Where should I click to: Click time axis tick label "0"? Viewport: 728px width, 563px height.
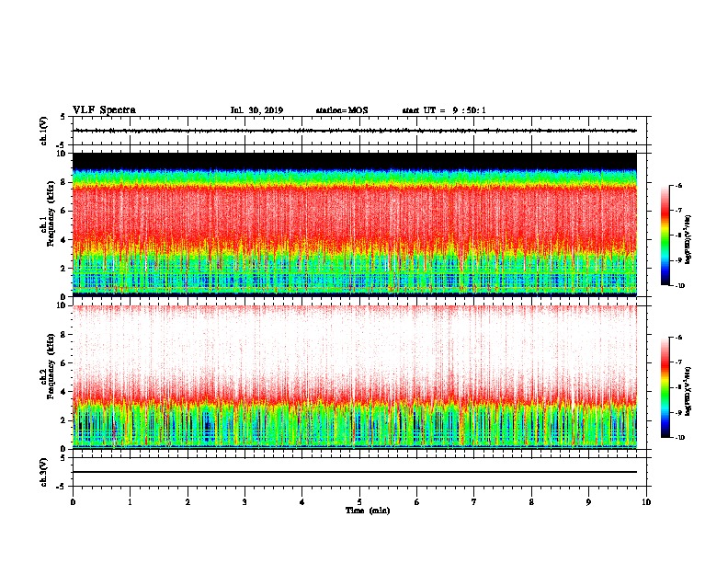point(73,501)
